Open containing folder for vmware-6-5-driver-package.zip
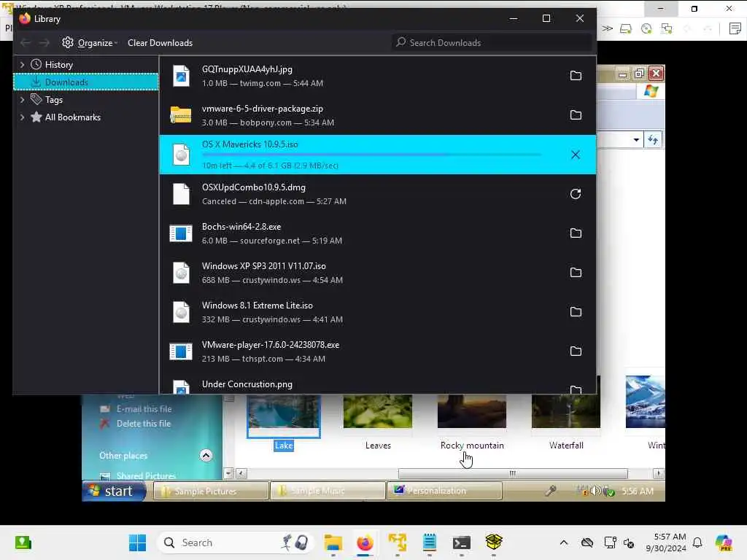This screenshot has width=747, height=560. point(576,115)
